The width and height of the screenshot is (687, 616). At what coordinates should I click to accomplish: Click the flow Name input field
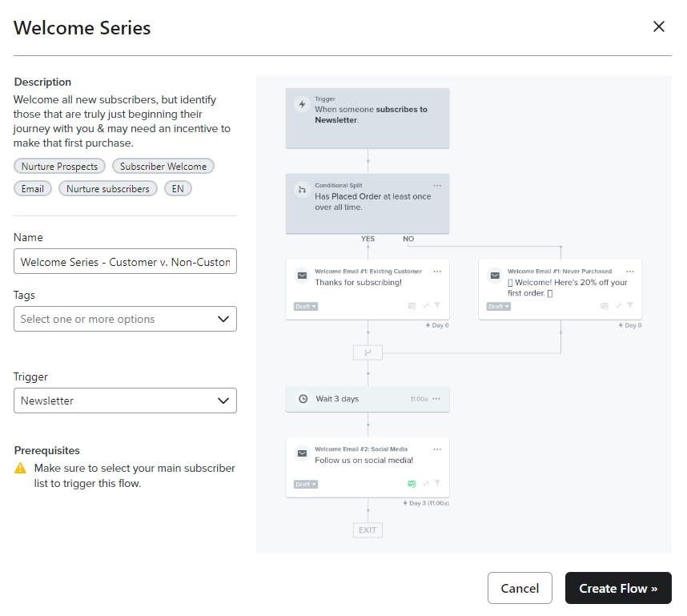pyautogui.click(x=125, y=262)
